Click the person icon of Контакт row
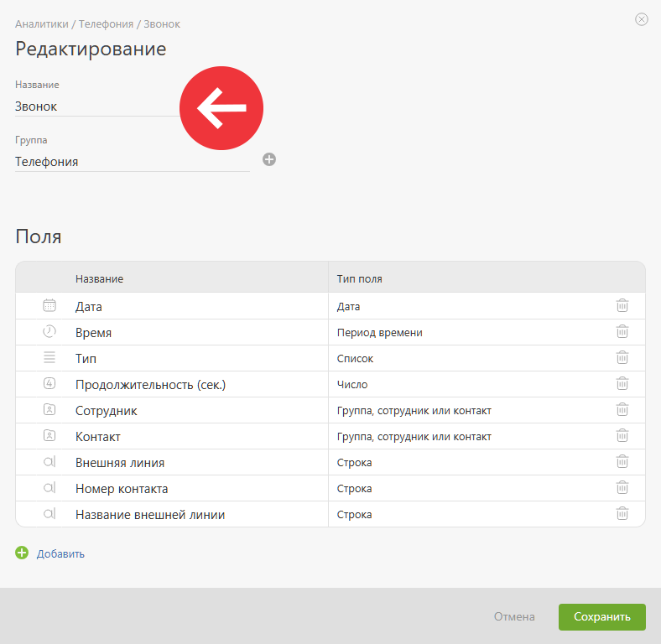The image size is (661, 644). click(x=49, y=435)
